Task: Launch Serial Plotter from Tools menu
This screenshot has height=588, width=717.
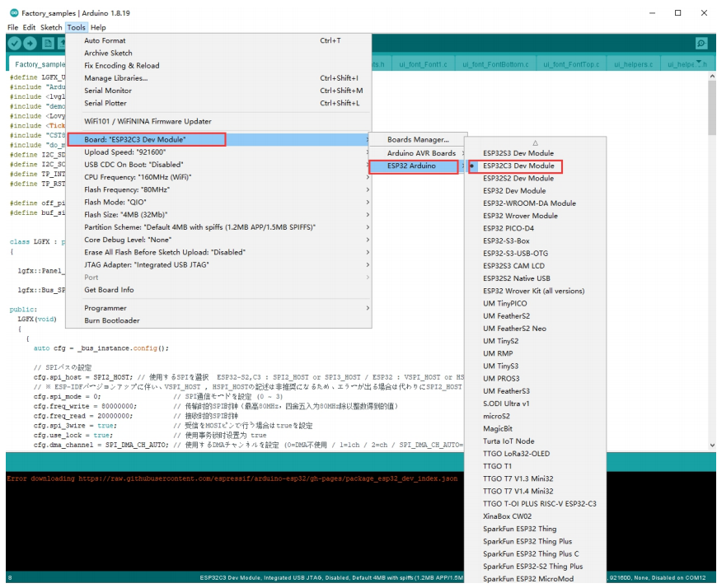Action: click(218, 103)
